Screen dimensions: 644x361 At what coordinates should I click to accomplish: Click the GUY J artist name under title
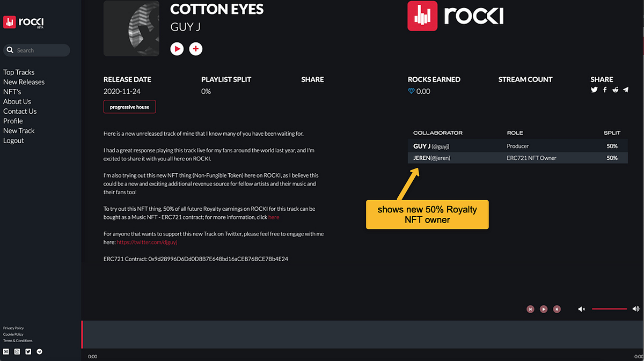(x=185, y=26)
